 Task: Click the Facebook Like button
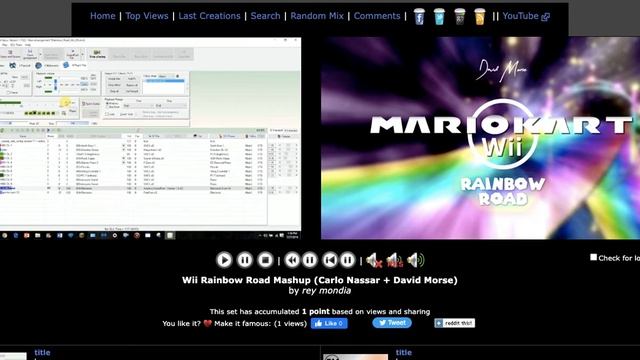click(329, 323)
